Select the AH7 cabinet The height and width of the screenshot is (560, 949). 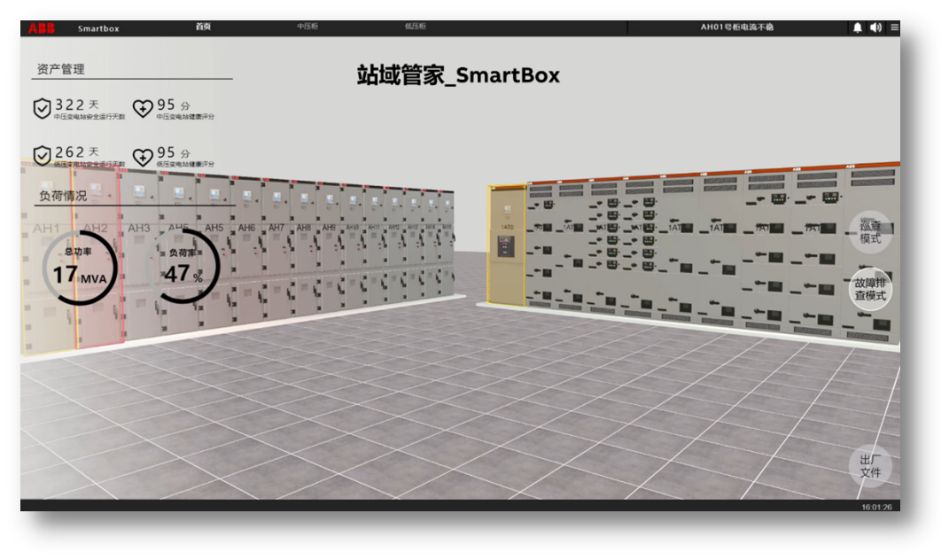276,247
